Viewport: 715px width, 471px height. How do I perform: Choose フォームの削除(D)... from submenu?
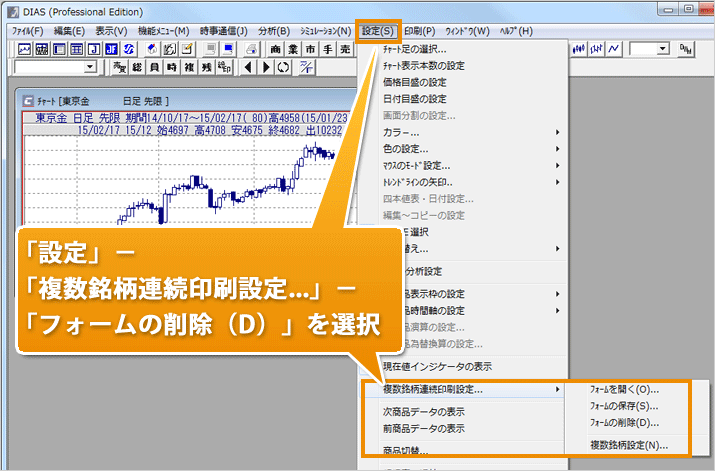pyautogui.click(x=621, y=423)
